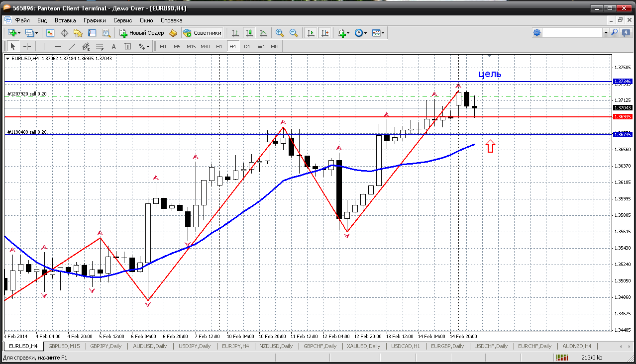This screenshot has height=364, width=636.
Task: Open search settings gear icon
Action: point(537,32)
